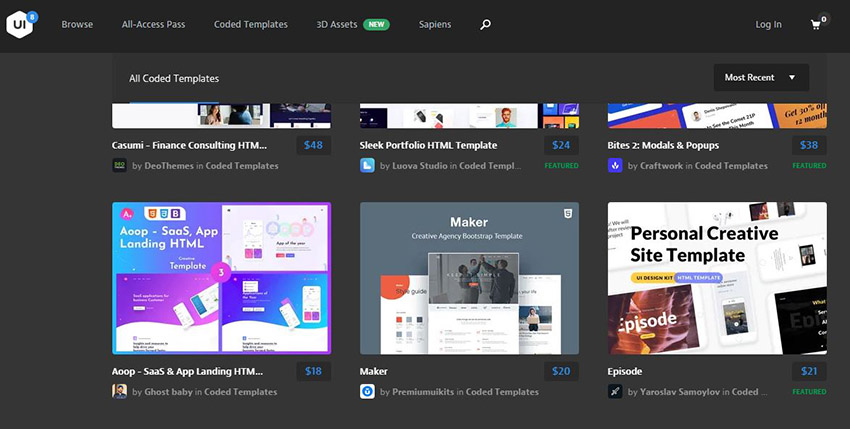
Task: Open the Maker product title link
Action: point(374,372)
